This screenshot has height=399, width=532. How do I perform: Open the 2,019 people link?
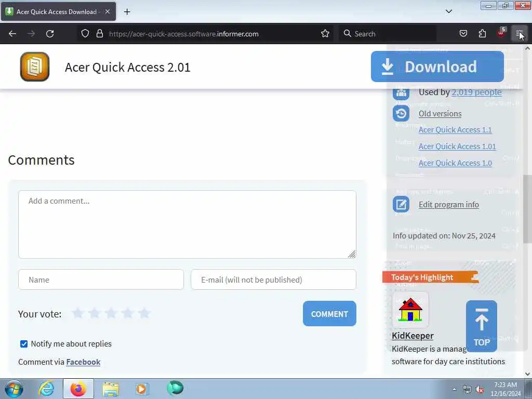pos(476,92)
